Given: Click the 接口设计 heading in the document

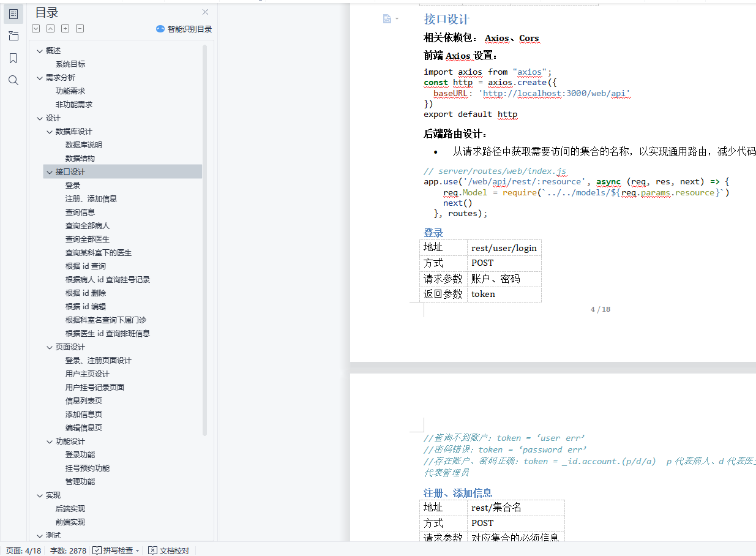Looking at the screenshot, I should point(447,19).
